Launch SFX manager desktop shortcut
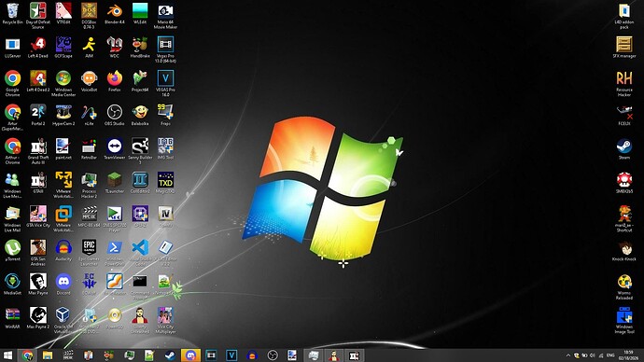 pyautogui.click(x=624, y=48)
